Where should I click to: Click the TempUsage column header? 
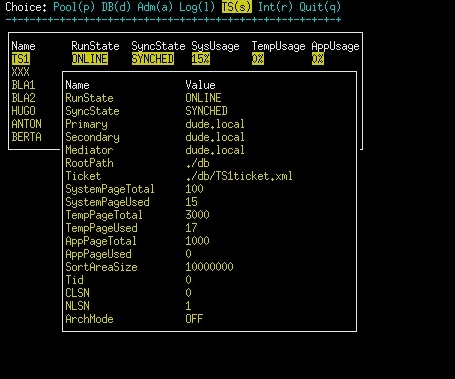click(x=278, y=46)
